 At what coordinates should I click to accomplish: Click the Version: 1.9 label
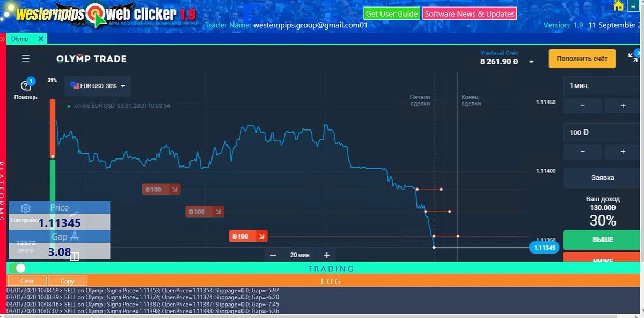(563, 25)
